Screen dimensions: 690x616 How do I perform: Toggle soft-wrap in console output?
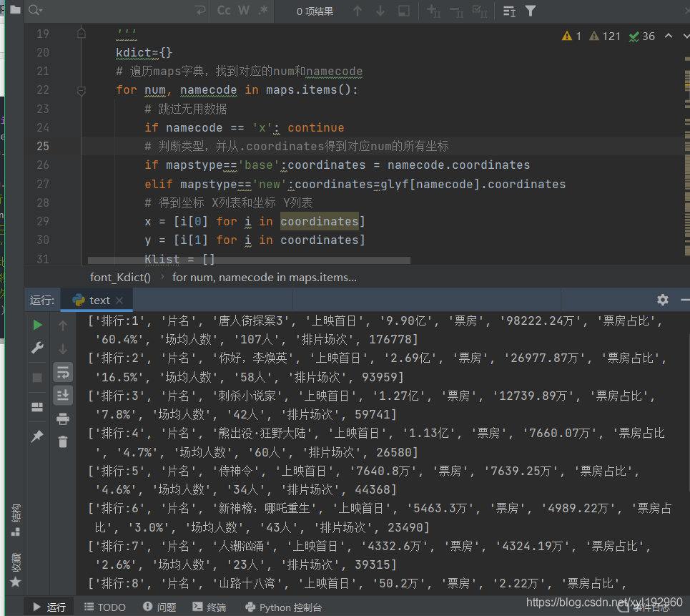point(63,372)
